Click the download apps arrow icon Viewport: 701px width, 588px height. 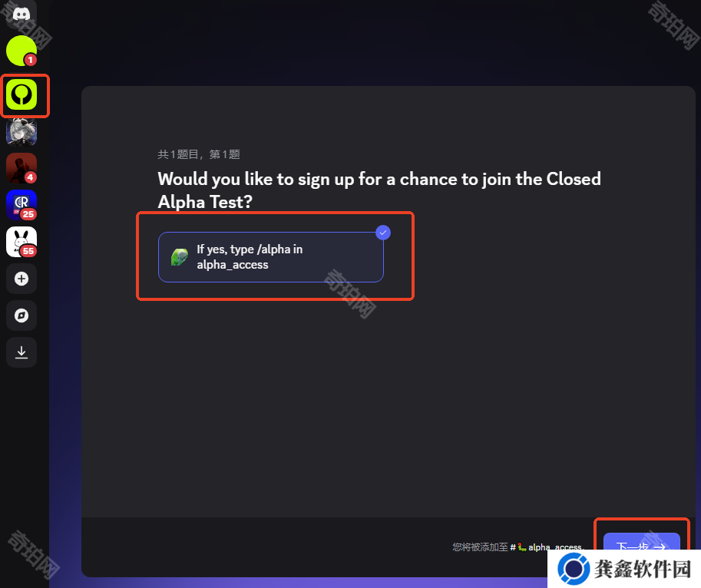point(21,352)
